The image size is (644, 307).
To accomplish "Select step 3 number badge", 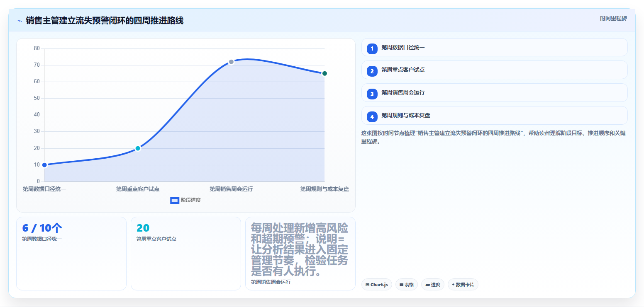I will 372,94.
